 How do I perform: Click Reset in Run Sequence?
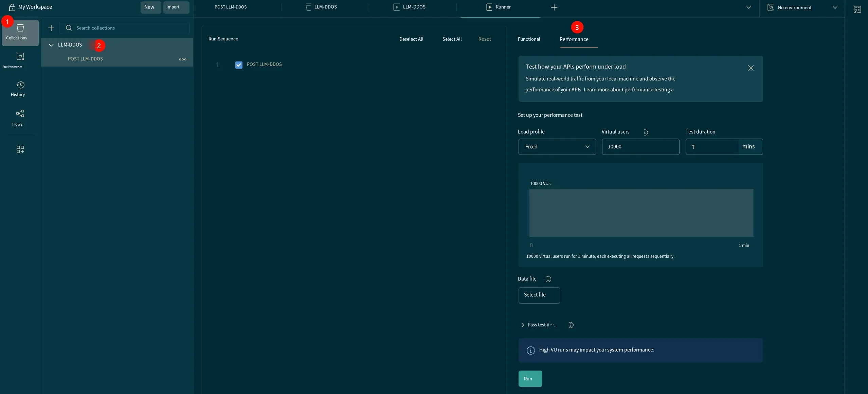tap(485, 39)
